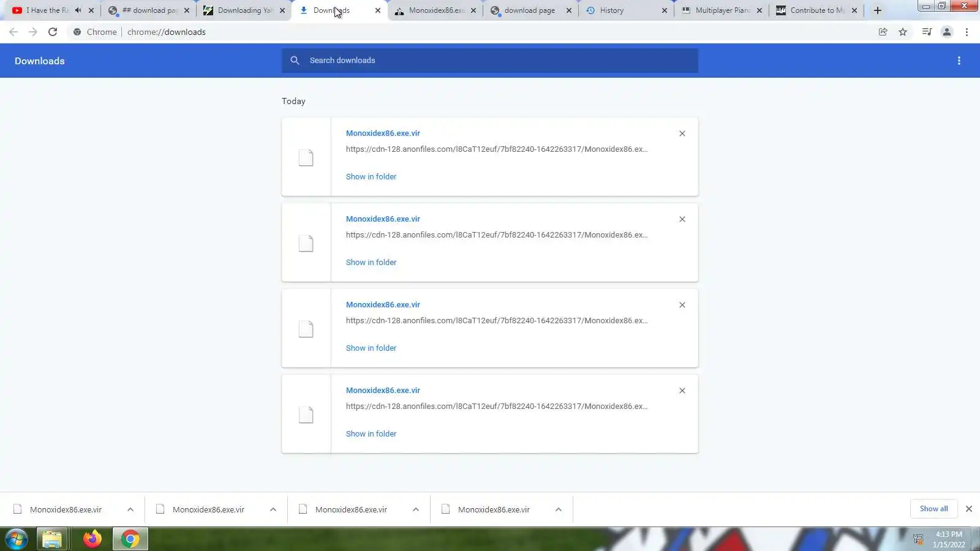This screenshot has height=551, width=980.
Task: Close the Contribute to M tab
Action: click(854, 10)
